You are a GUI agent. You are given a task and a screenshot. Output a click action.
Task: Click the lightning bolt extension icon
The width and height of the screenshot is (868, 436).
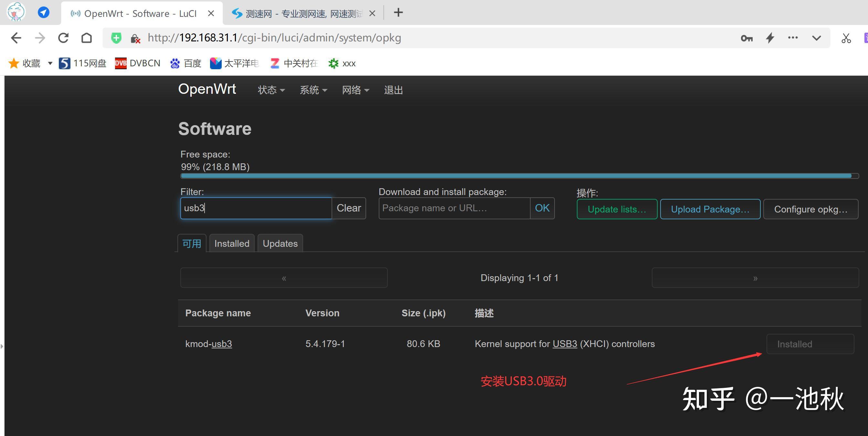[770, 38]
